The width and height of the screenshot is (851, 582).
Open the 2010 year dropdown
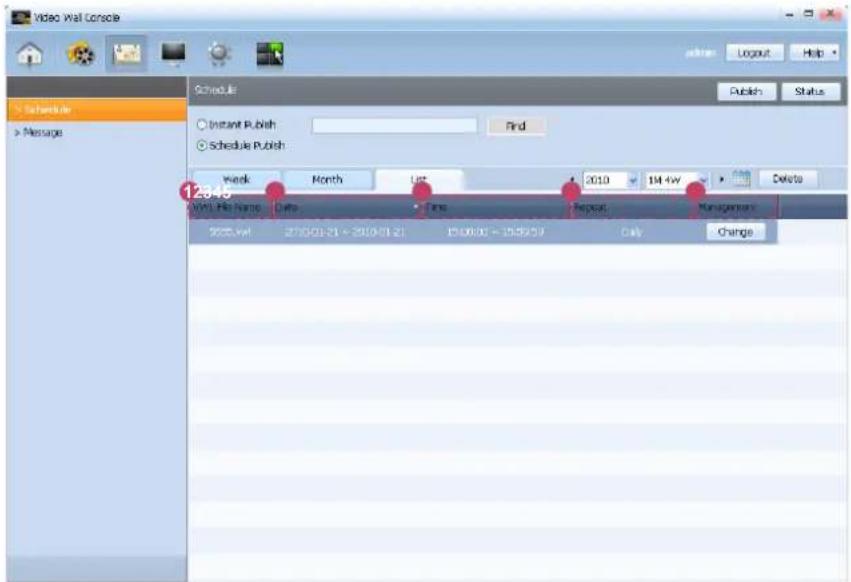point(610,180)
